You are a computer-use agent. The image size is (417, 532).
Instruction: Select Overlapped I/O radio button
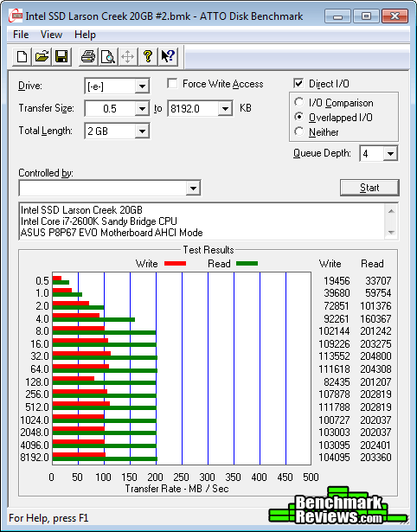[x=299, y=117]
